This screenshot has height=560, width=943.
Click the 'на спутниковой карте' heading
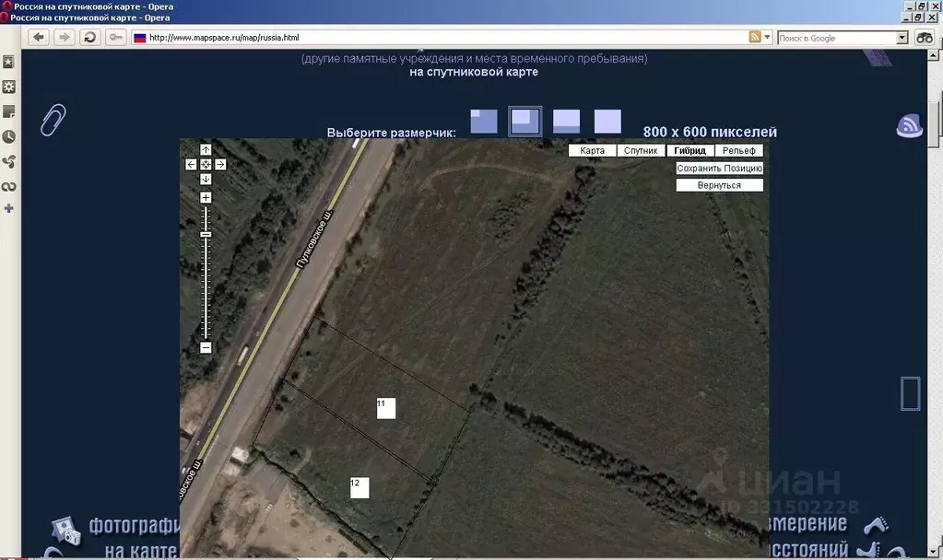474,72
